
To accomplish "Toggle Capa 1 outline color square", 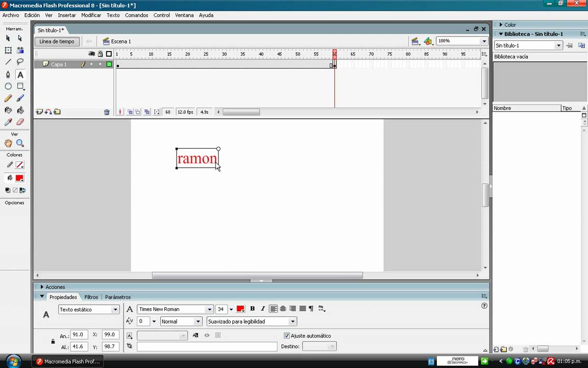I will point(109,64).
